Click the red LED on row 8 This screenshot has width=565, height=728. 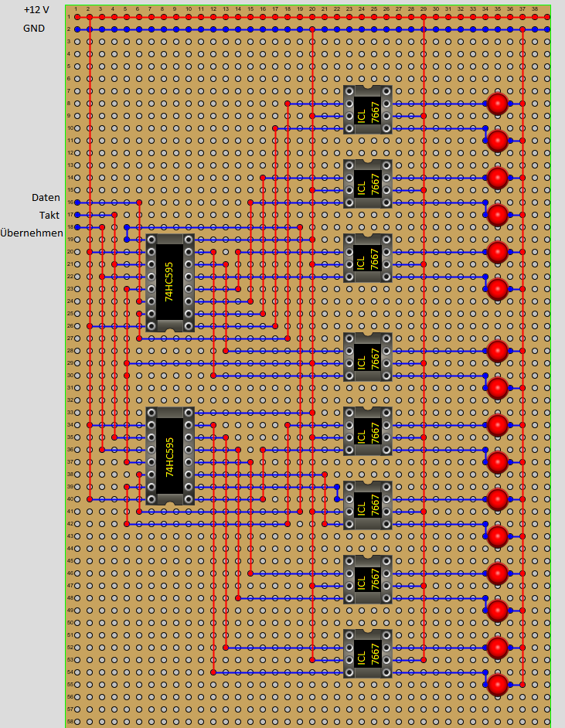(498, 104)
